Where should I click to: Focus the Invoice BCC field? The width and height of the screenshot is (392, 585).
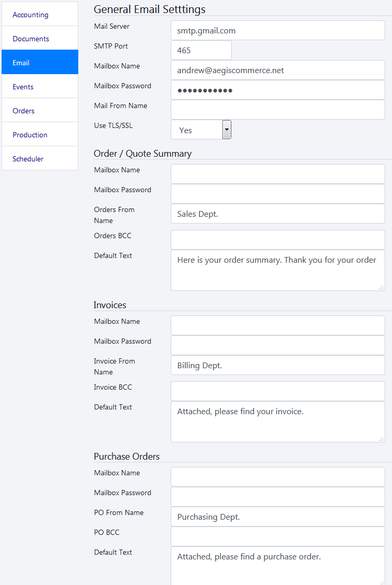(x=278, y=391)
